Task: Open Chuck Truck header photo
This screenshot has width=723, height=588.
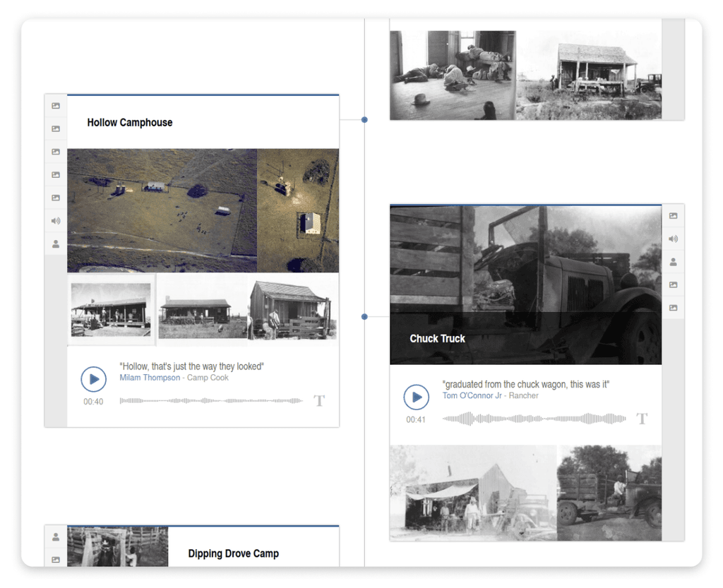Action: tap(525, 284)
